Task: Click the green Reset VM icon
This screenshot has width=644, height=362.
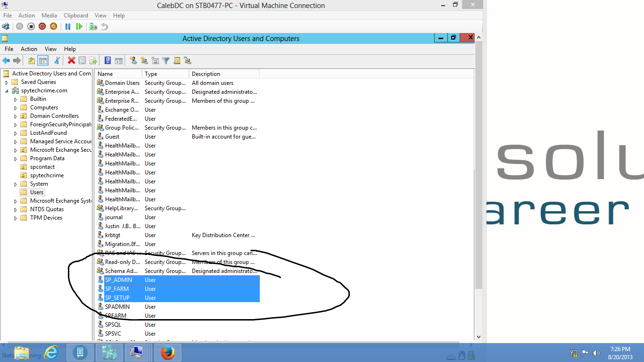Action: pyautogui.click(x=79, y=26)
